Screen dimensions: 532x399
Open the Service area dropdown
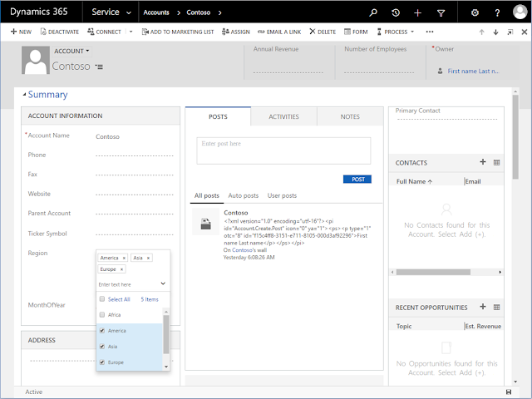[x=111, y=12]
